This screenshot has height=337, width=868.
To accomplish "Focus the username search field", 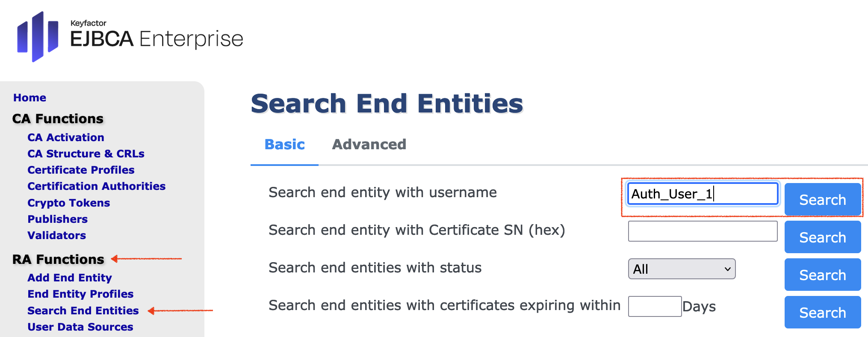I will 702,194.
